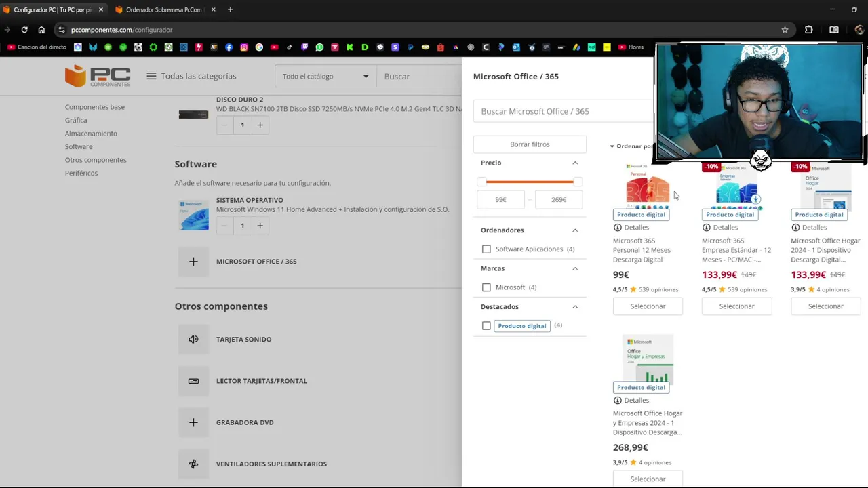Go to Gráfica section
The height and width of the screenshot is (488, 868).
pos(76,120)
